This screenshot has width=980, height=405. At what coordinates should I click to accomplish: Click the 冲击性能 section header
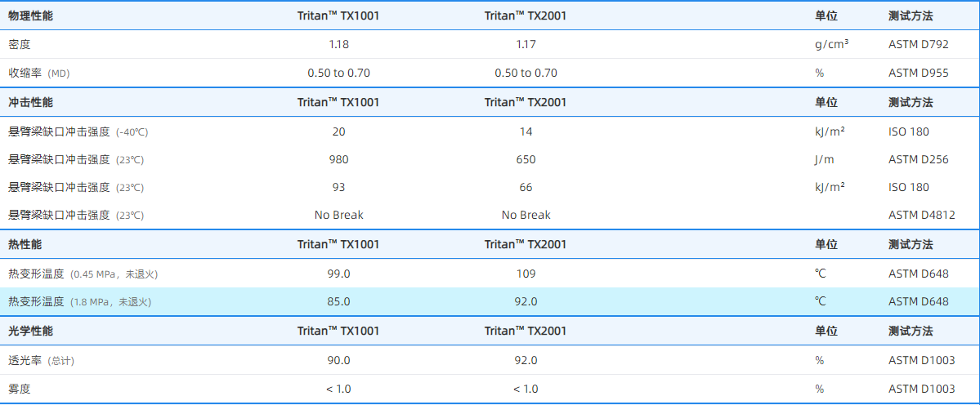pyautogui.click(x=30, y=102)
